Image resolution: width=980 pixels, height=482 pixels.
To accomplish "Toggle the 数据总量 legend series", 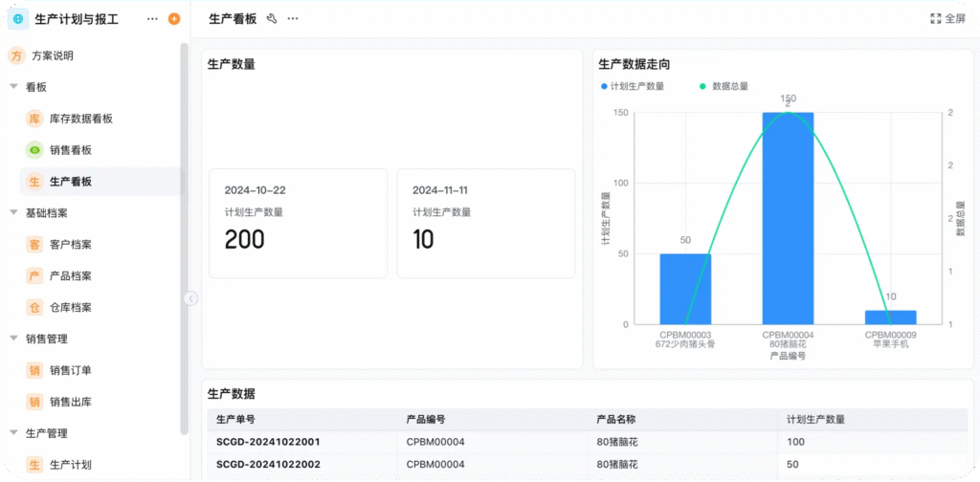I will click(724, 86).
